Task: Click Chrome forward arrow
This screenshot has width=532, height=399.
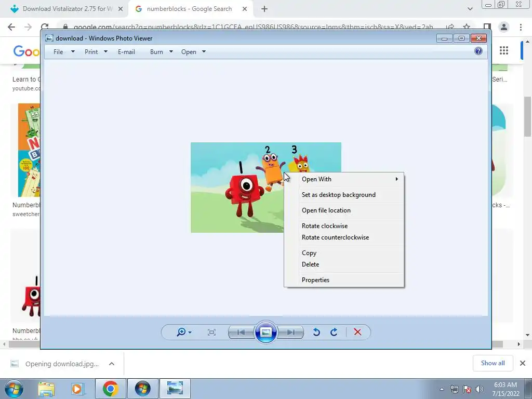Action: [28, 27]
